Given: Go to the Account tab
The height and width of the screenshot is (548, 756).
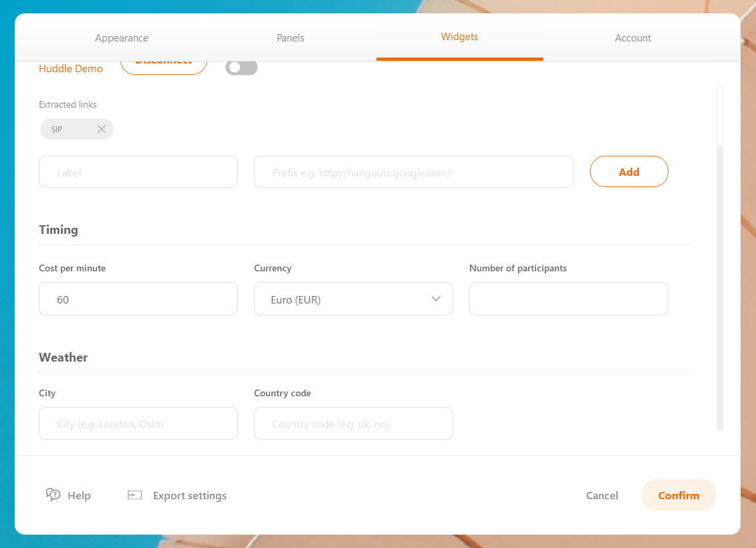Looking at the screenshot, I should click(x=632, y=38).
